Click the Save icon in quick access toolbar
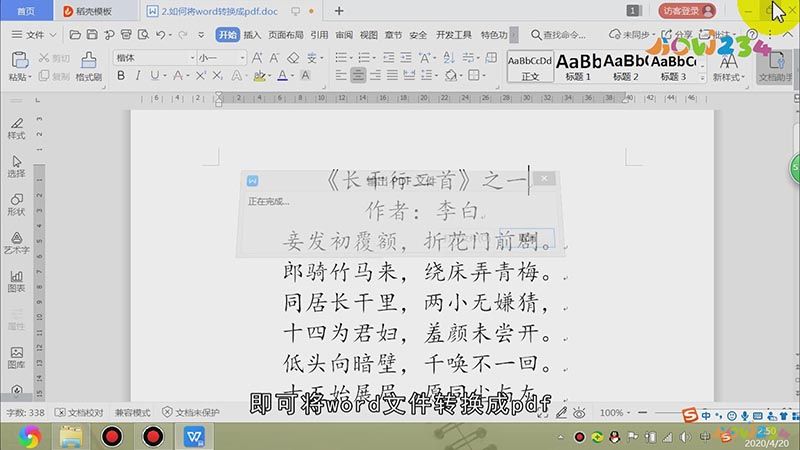 92,35
